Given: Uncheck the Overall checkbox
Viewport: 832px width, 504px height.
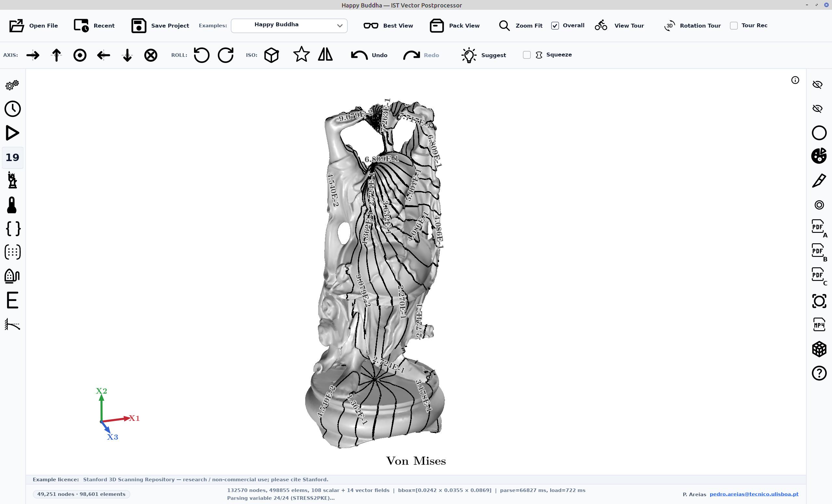Looking at the screenshot, I should tap(555, 26).
